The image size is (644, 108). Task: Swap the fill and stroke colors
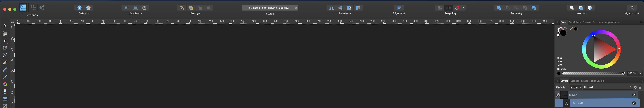(x=566, y=28)
